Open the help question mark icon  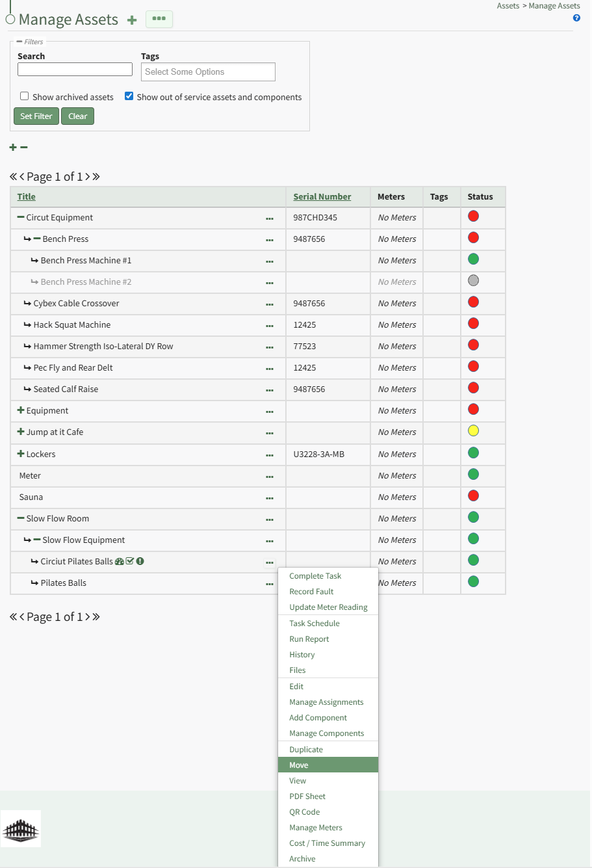click(x=576, y=18)
